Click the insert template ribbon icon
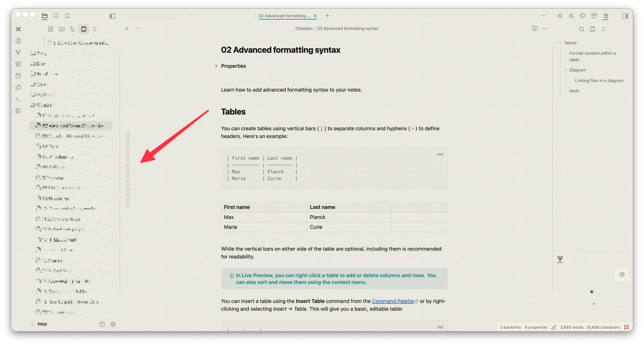 pos(18,87)
